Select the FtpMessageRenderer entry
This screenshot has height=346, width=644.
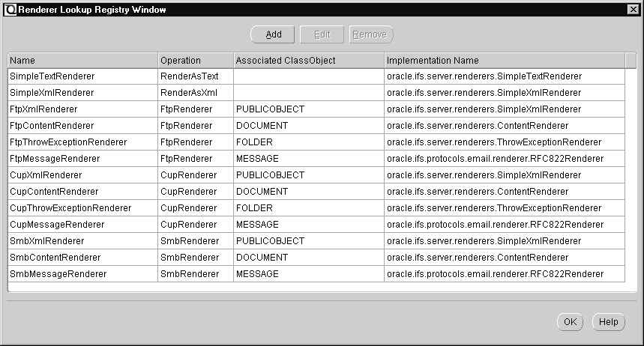point(82,159)
